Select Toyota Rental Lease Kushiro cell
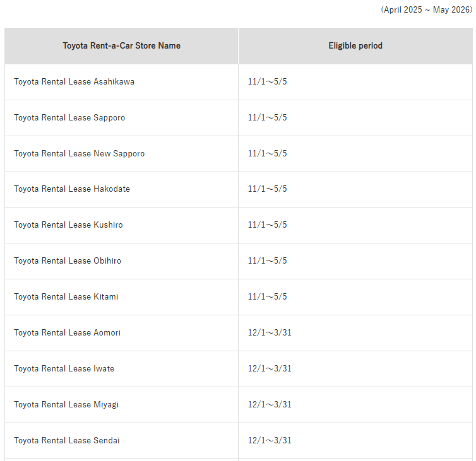This screenshot has height=461, width=476. point(68,225)
